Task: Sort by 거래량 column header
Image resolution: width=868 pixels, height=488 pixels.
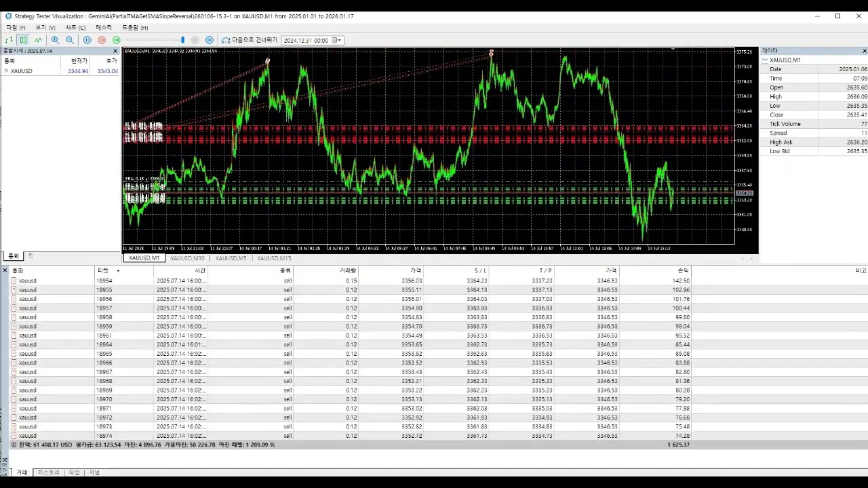Action: pyautogui.click(x=326, y=270)
